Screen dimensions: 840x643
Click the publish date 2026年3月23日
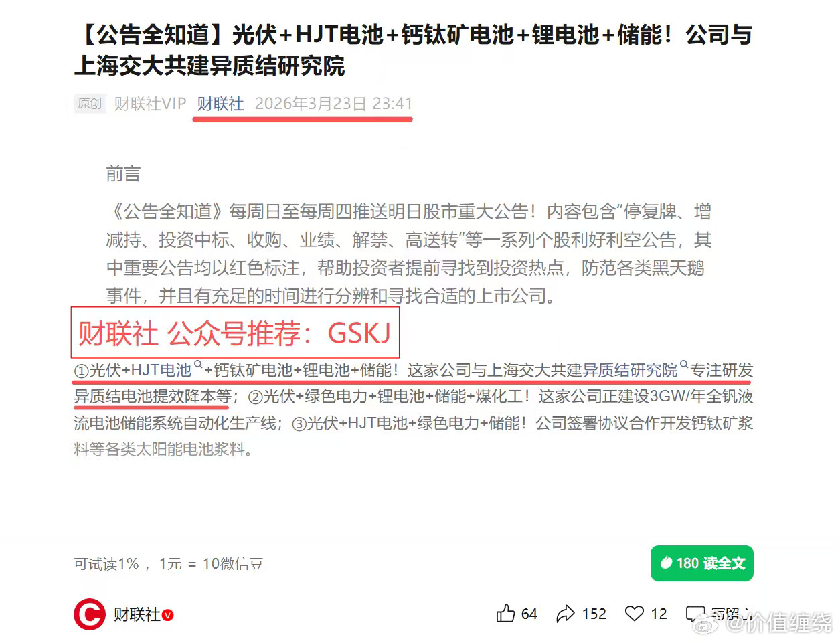click(311, 104)
